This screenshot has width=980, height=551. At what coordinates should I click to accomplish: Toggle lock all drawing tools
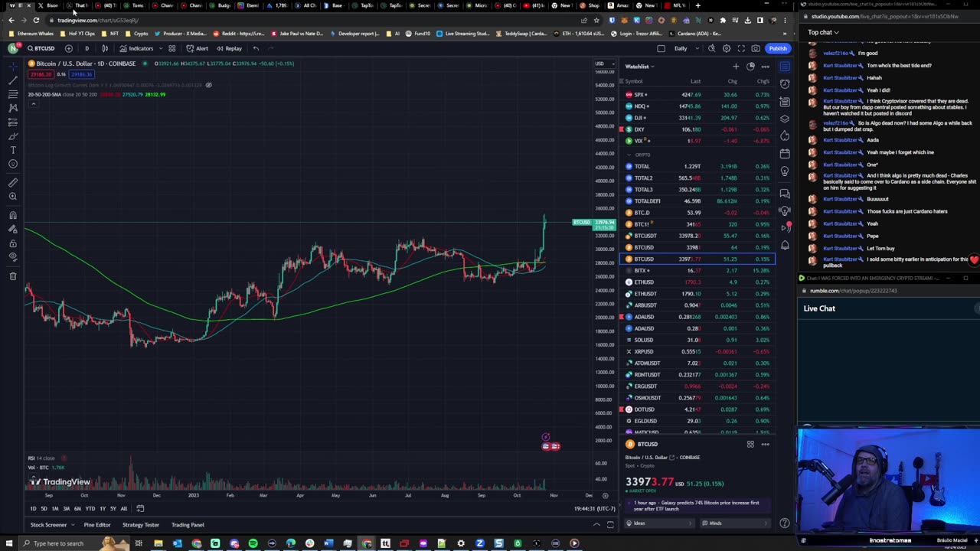coord(13,243)
